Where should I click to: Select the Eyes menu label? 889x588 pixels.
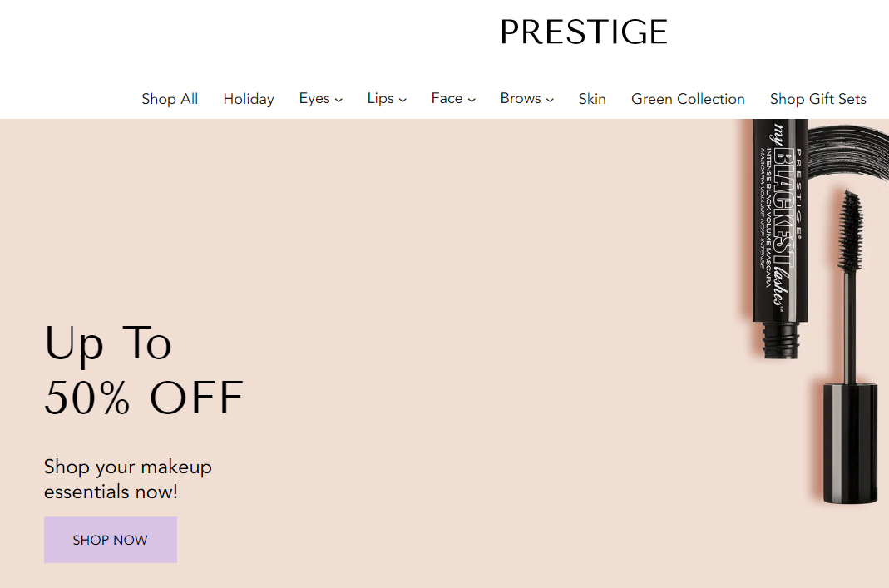(x=314, y=99)
